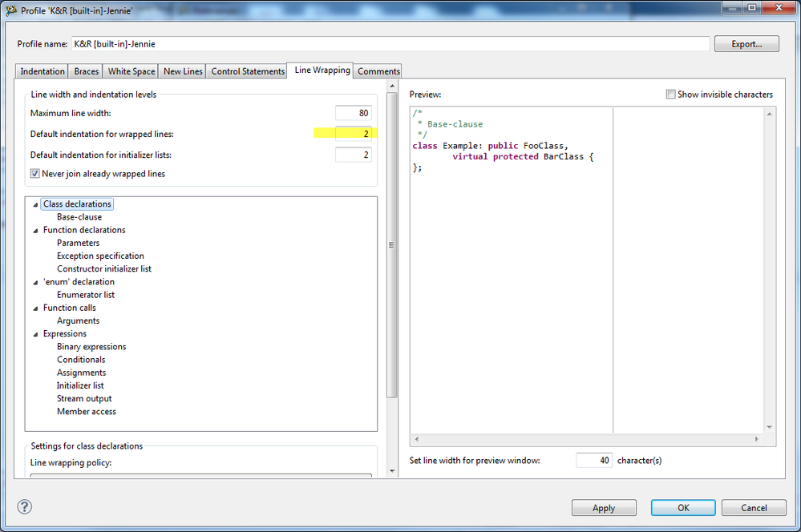Select Arguments tree item
Viewport: 801px width, 532px height.
coord(78,320)
